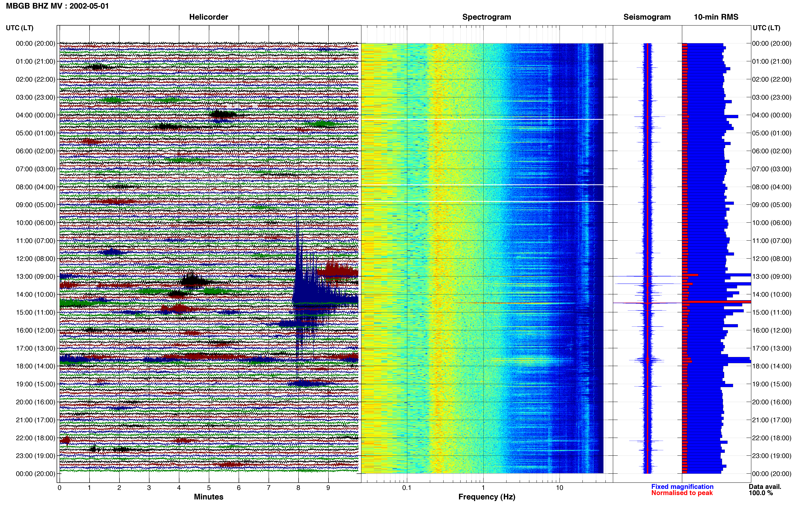Viewport: 812px width, 508px height.
Task: Click left-axis time label 13:00 (09:00)
Action: pyautogui.click(x=36, y=277)
